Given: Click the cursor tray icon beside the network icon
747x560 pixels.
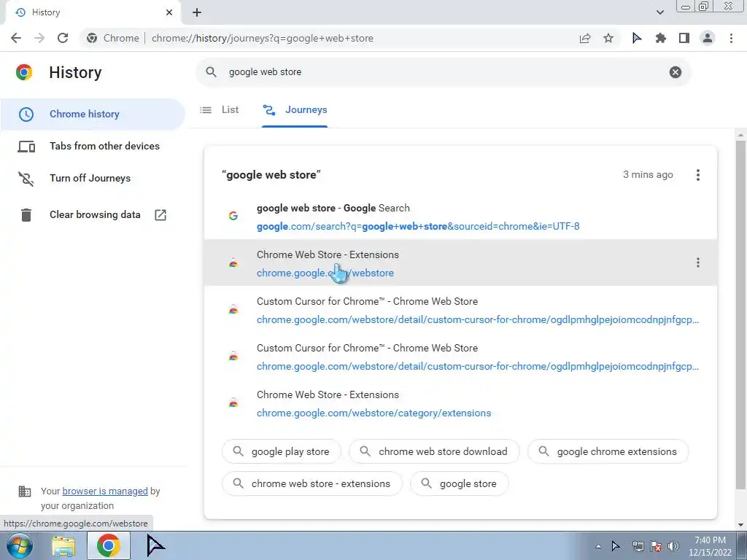Looking at the screenshot, I should 616,546.
